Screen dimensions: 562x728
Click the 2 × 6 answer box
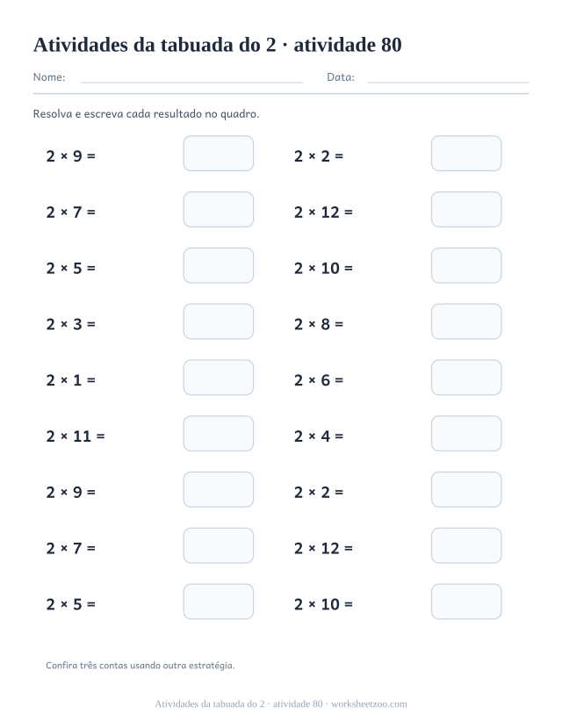pyautogui.click(x=466, y=378)
